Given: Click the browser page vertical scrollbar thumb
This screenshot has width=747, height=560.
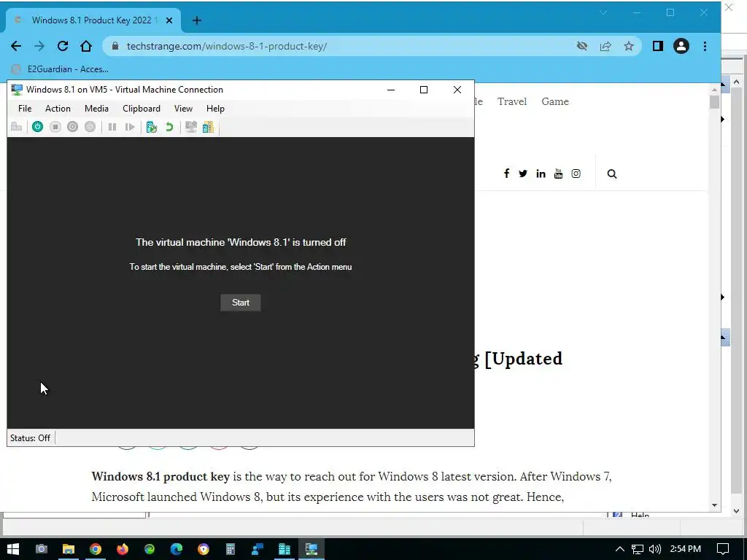Looking at the screenshot, I should coord(714,102).
